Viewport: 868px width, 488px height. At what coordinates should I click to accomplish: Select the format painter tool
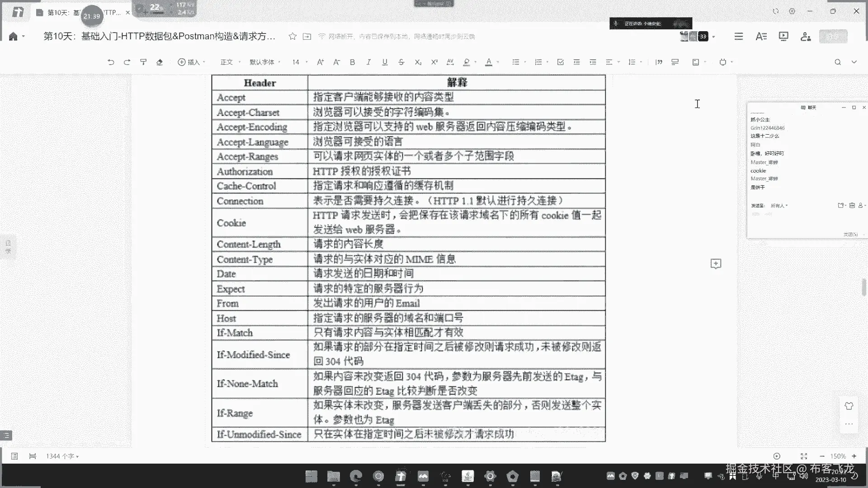[x=143, y=62]
